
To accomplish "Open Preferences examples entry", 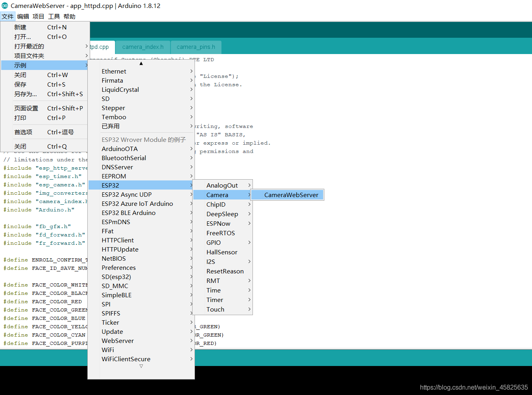I will [141, 267].
